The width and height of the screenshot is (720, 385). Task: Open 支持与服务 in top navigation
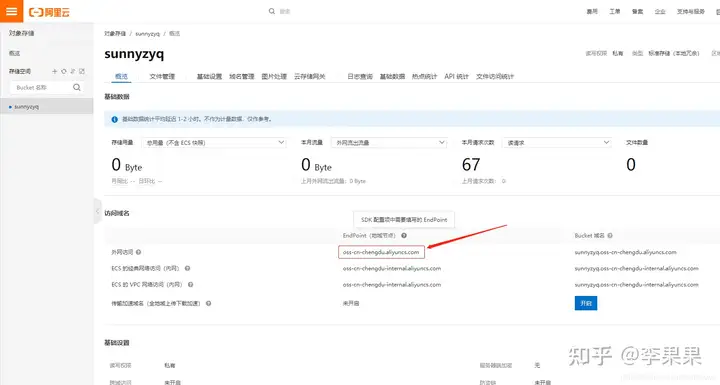coord(691,11)
